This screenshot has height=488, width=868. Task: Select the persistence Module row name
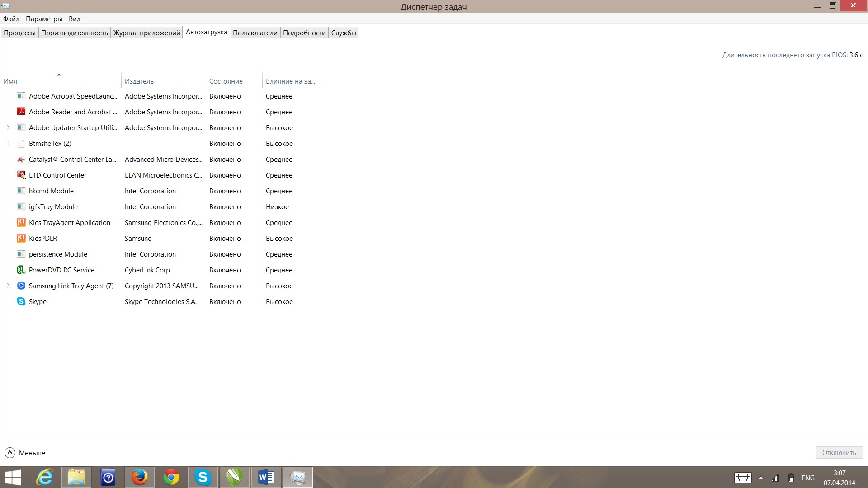[x=58, y=254]
